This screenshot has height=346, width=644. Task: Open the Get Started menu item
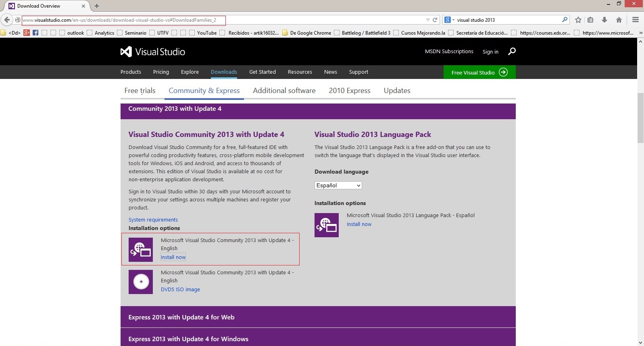pyautogui.click(x=263, y=72)
